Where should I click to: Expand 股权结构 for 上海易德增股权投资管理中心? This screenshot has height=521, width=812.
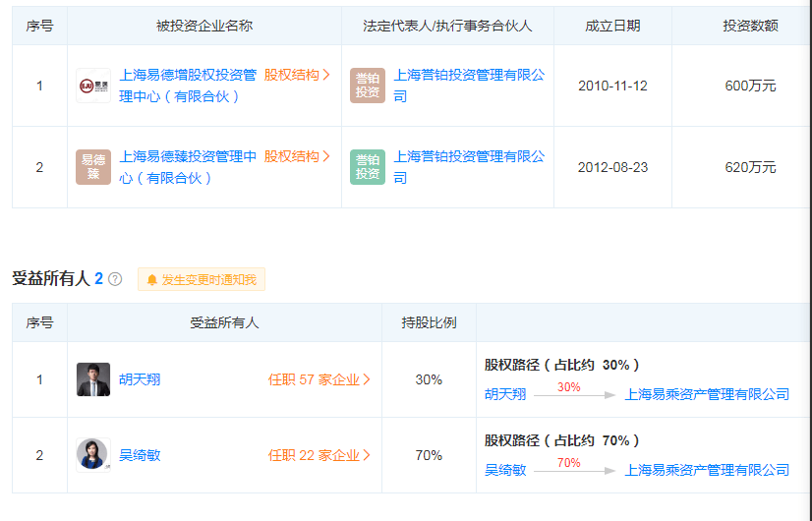pyautogui.click(x=297, y=74)
